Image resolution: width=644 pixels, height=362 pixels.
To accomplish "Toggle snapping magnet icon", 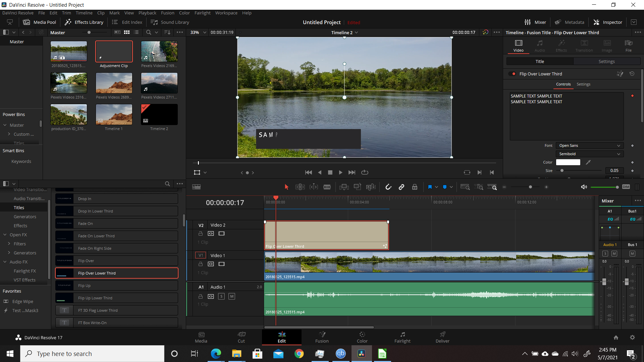I will click(x=388, y=187).
